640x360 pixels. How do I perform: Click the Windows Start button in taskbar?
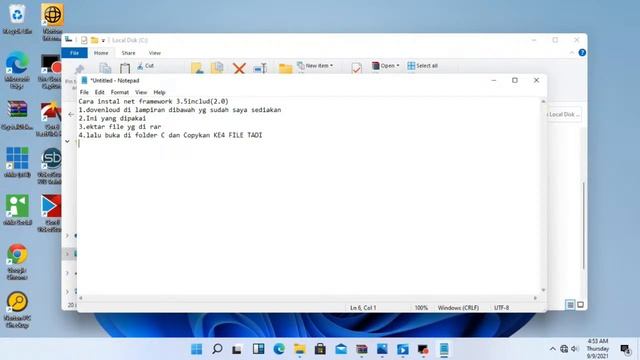[x=196, y=349]
